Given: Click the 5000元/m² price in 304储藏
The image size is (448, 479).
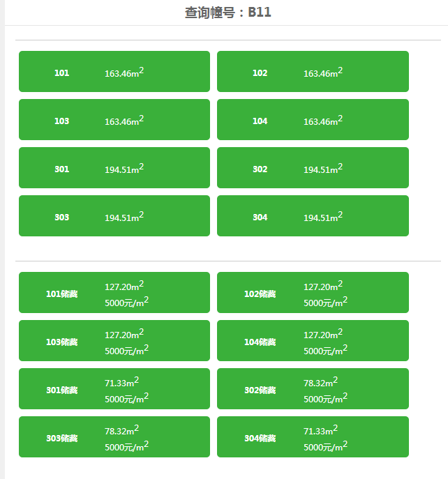Looking at the screenshot, I should coord(325,446).
